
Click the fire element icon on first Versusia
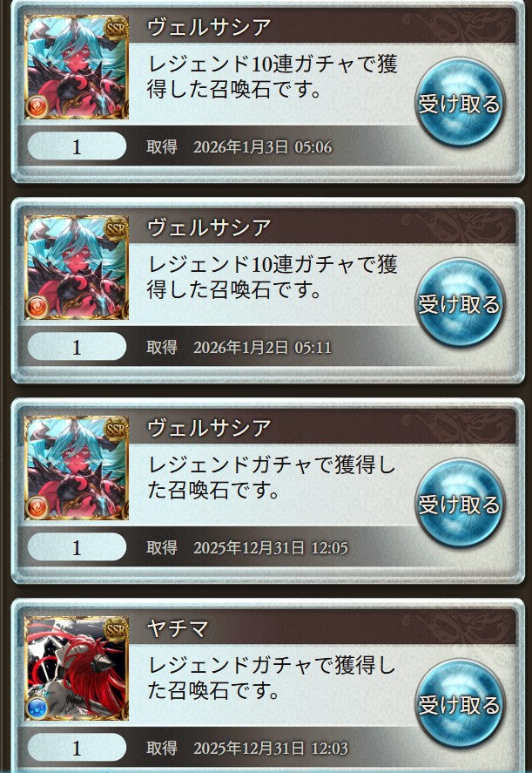(x=37, y=106)
